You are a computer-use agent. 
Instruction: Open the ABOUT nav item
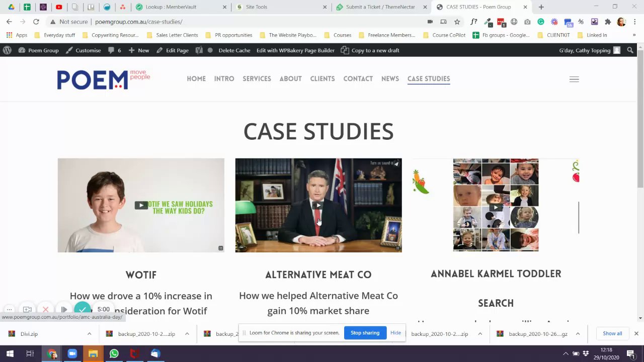point(290,79)
